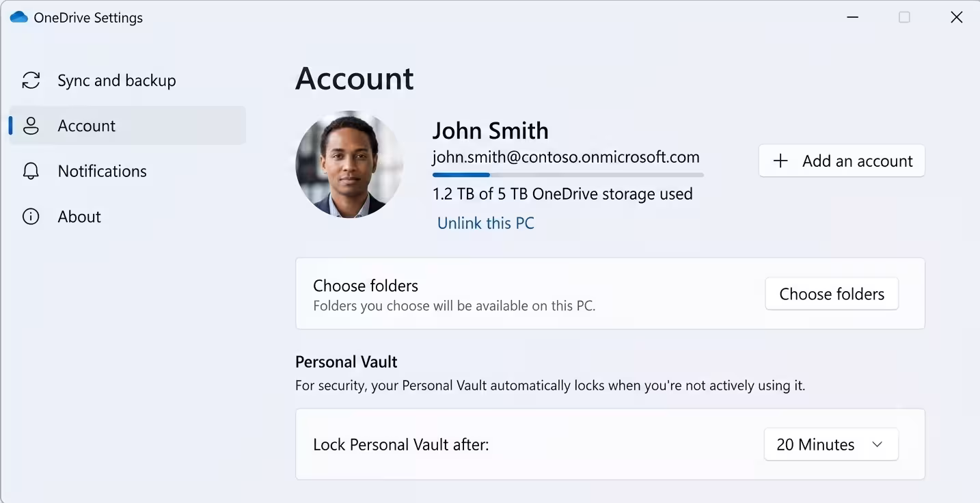
Task: Open the Lock Personal Vault after dropdown
Action: coord(831,444)
